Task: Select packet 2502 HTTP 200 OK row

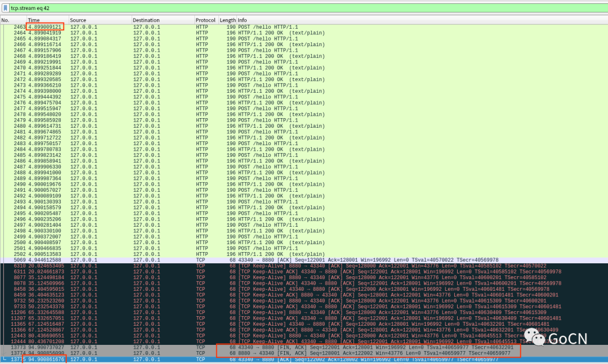Action: point(281,254)
